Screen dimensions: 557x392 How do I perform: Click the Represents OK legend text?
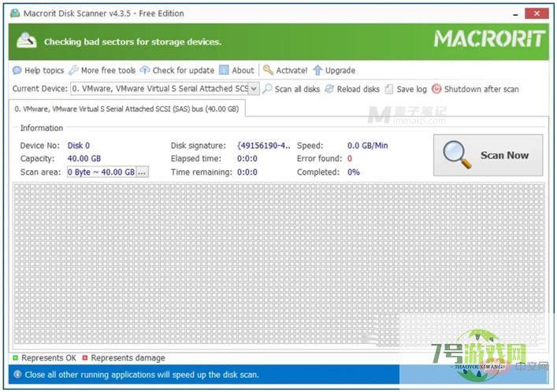pos(49,358)
